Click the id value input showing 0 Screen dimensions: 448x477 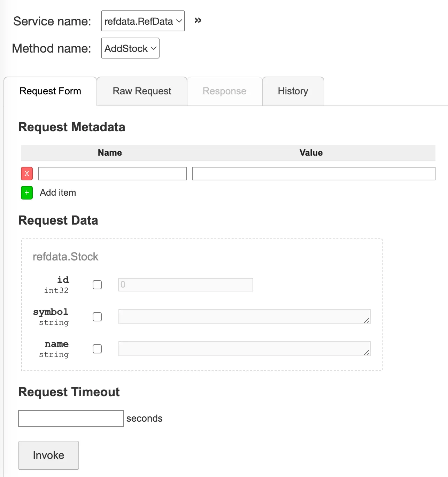point(185,284)
